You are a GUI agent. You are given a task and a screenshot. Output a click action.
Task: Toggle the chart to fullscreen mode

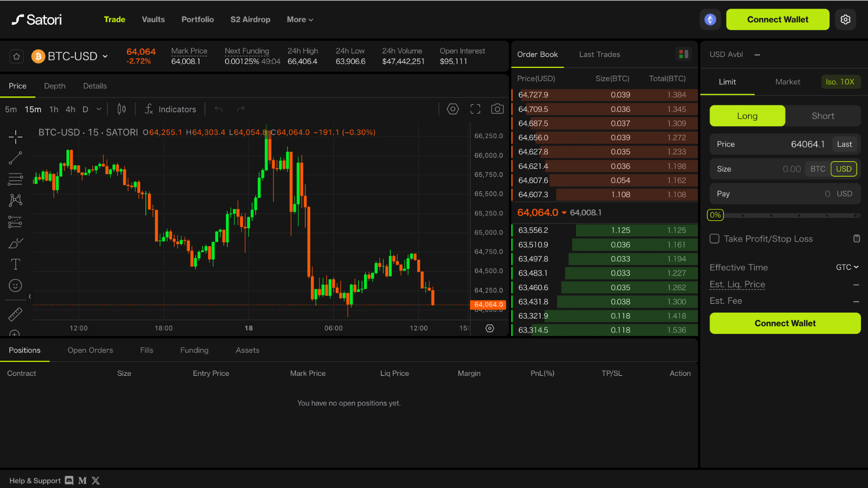click(475, 109)
